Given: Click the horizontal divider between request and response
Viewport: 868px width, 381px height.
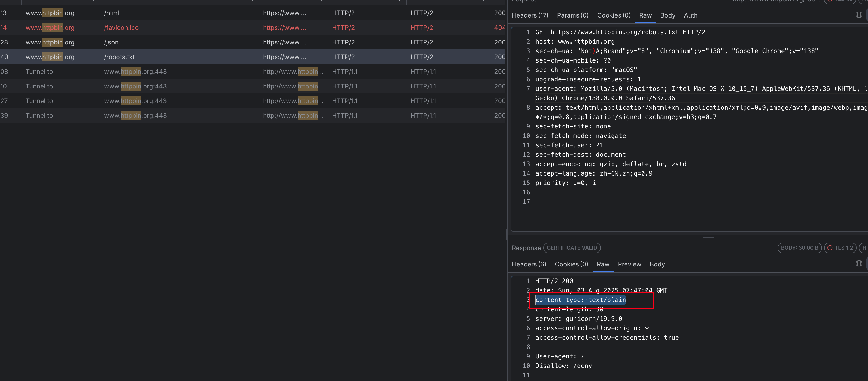Looking at the screenshot, I should pos(708,237).
